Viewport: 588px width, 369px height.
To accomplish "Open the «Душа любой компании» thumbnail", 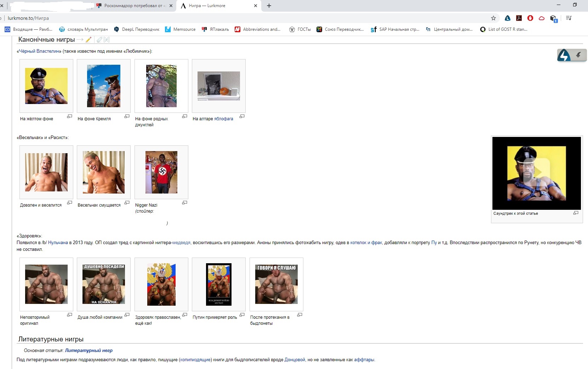I will pos(104,284).
